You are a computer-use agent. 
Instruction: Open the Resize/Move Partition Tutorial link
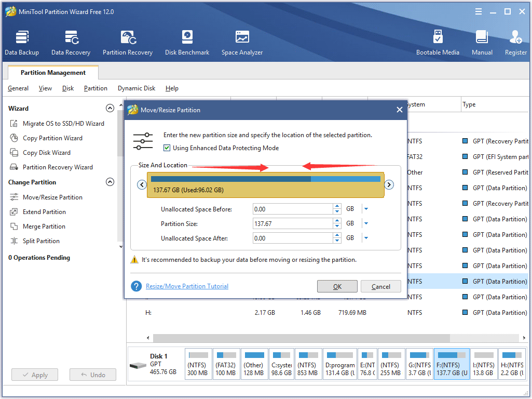tap(187, 286)
